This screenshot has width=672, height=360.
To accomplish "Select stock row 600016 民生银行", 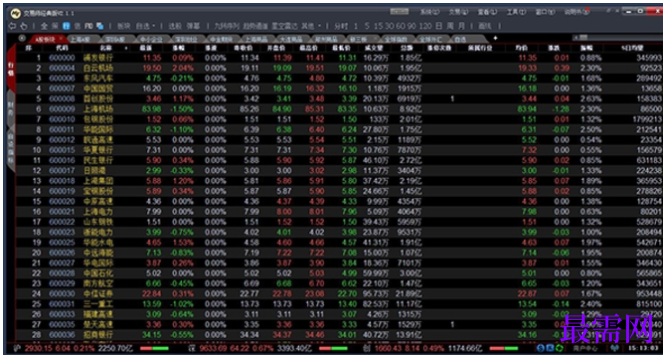I will point(339,160).
